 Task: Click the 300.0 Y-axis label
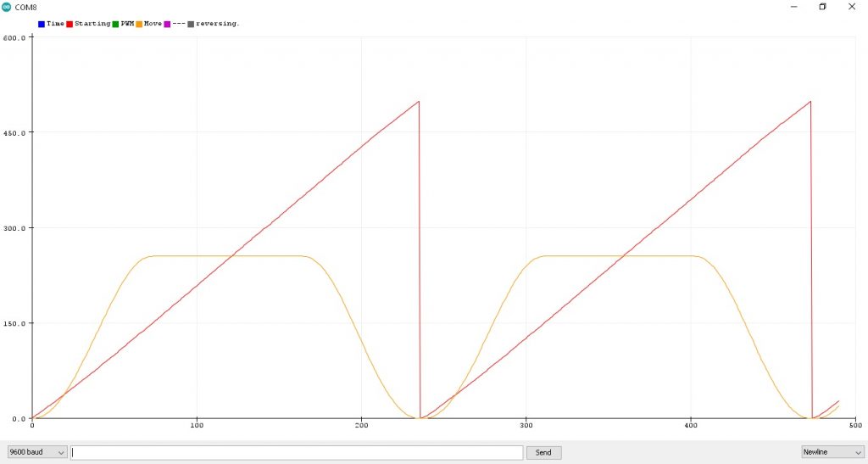(x=14, y=228)
